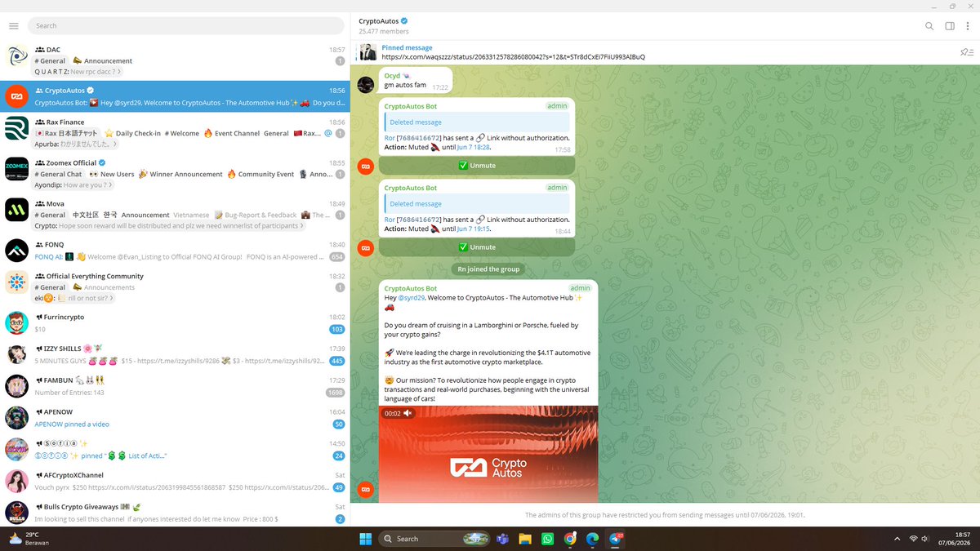
Task: Click '25,477 members' subtitle
Action: [384, 32]
